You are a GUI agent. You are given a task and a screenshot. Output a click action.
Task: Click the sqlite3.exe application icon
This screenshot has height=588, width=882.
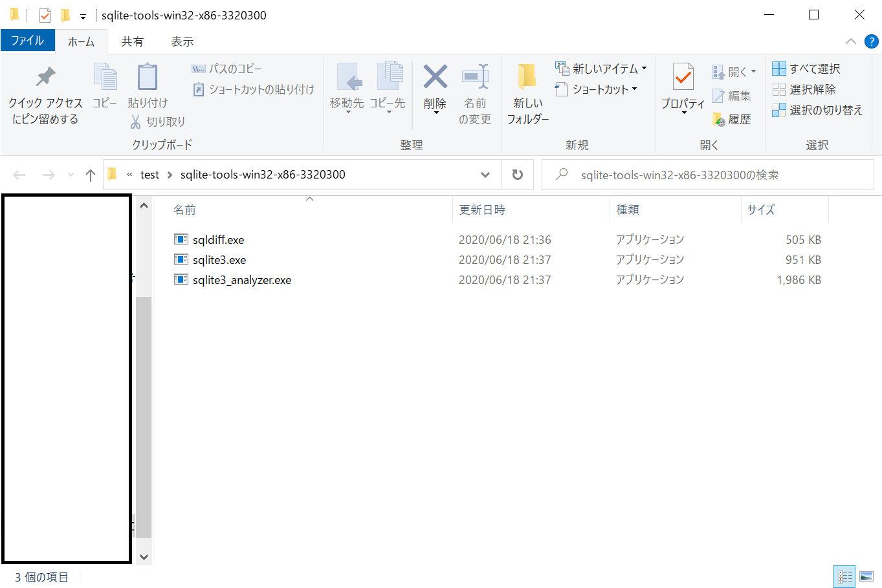pos(181,259)
